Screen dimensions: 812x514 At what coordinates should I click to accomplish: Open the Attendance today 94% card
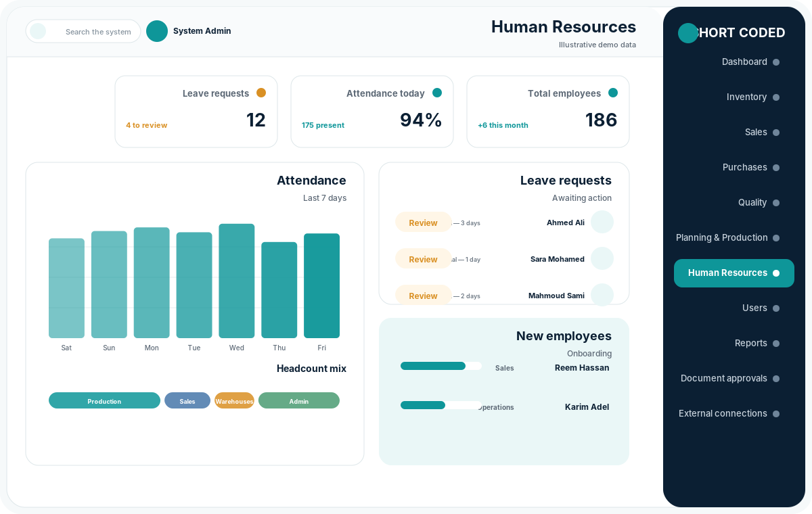pyautogui.click(x=372, y=112)
